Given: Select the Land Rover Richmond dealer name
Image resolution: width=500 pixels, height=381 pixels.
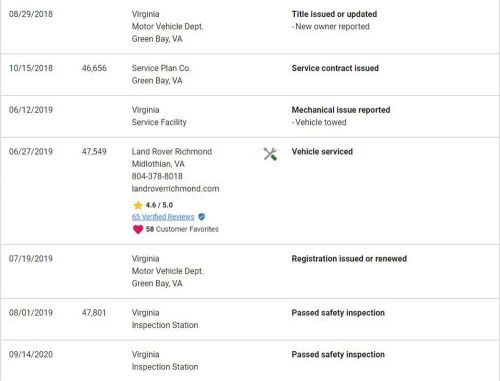Looking at the screenshot, I should [172, 152].
